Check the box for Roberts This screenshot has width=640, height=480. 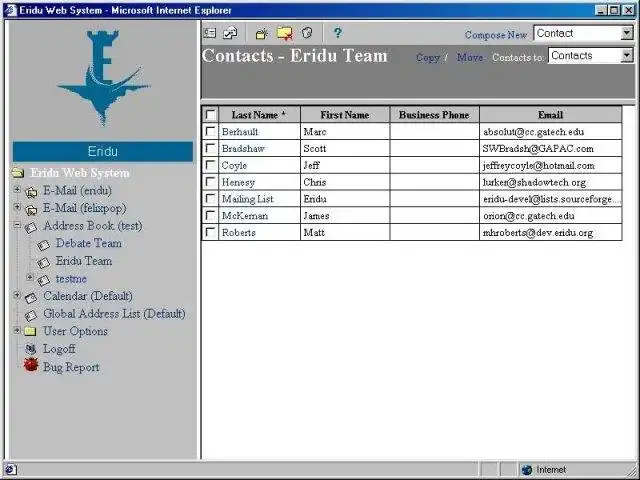point(211,232)
